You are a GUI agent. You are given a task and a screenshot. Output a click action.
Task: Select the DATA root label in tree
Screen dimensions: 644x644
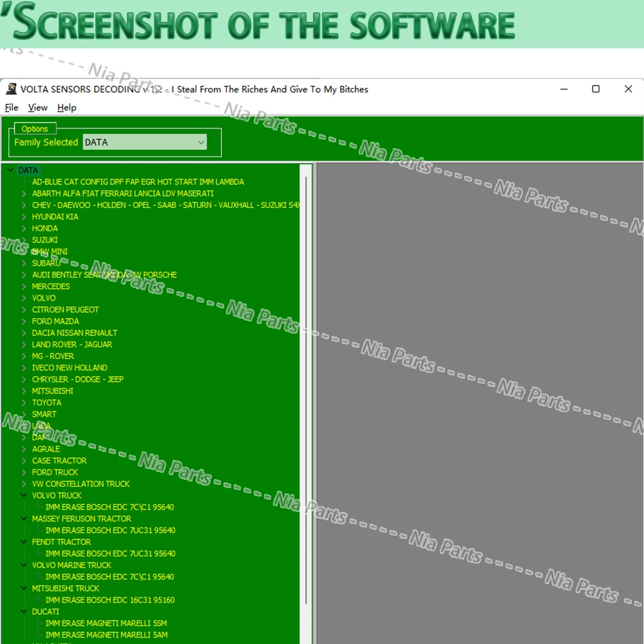(28, 170)
